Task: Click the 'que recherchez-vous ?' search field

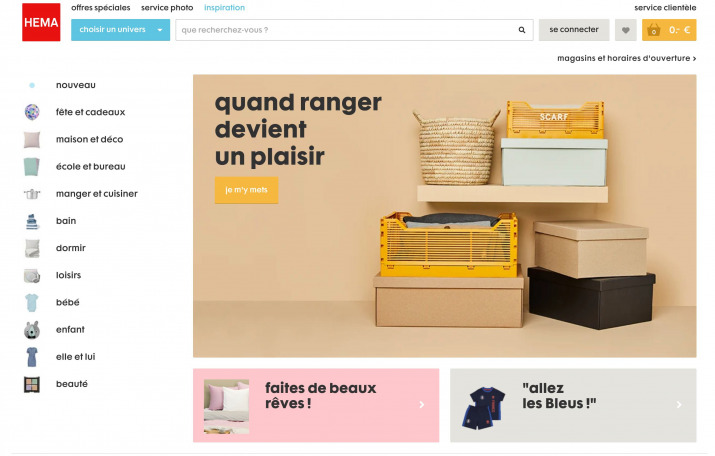Action: 347,30
